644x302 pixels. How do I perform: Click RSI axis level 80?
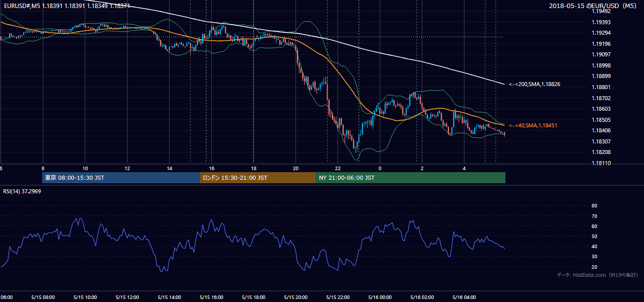click(594, 206)
